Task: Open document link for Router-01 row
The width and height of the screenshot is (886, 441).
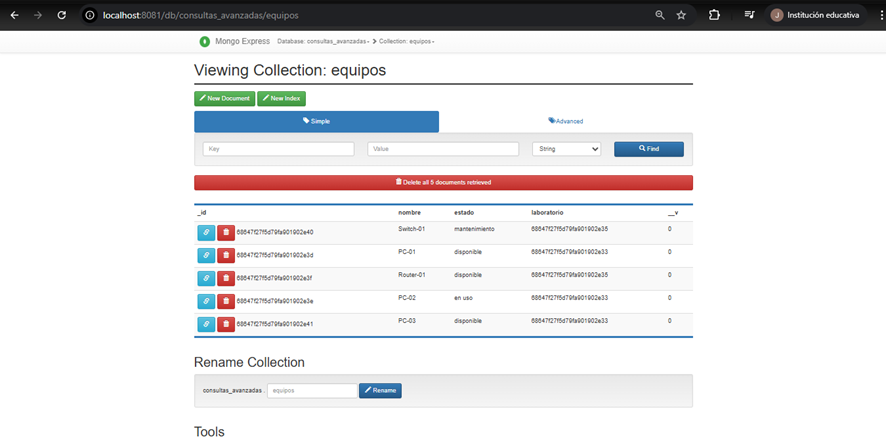Action: pos(206,278)
